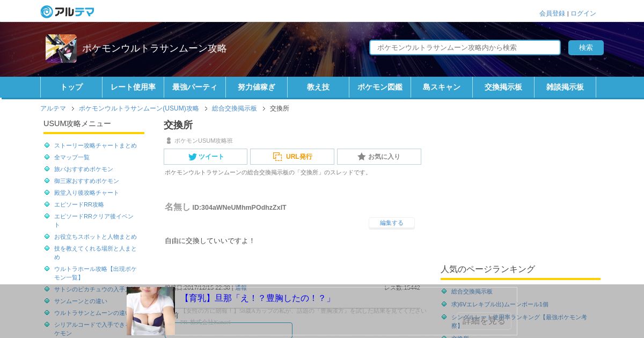Open ウルトラボール攻略【出現ポケモン一覧】 link

[96, 273]
